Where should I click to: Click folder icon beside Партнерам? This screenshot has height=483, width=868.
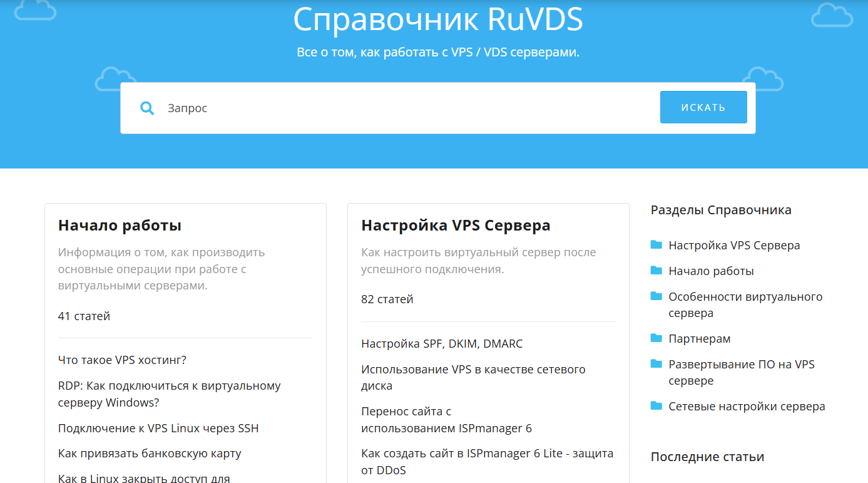656,338
